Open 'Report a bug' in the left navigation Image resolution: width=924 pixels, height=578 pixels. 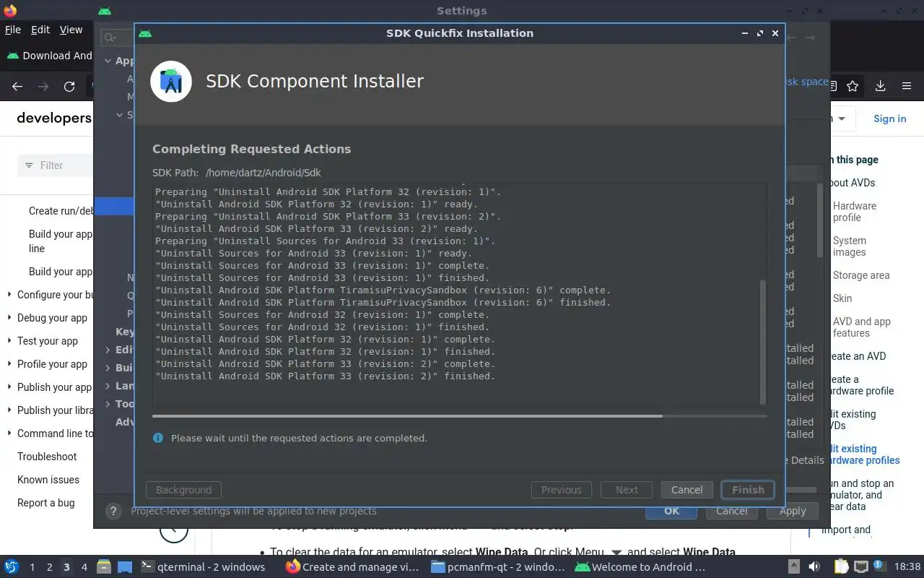click(x=46, y=503)
